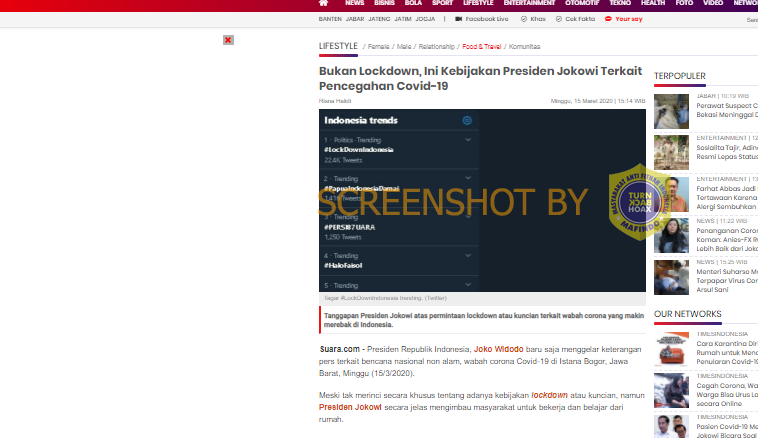This screenshot has width=758, height=438.
Task: Open the Perawat Suspect thumbnail in Terpopuler
Action: click(x=671, y=111)
